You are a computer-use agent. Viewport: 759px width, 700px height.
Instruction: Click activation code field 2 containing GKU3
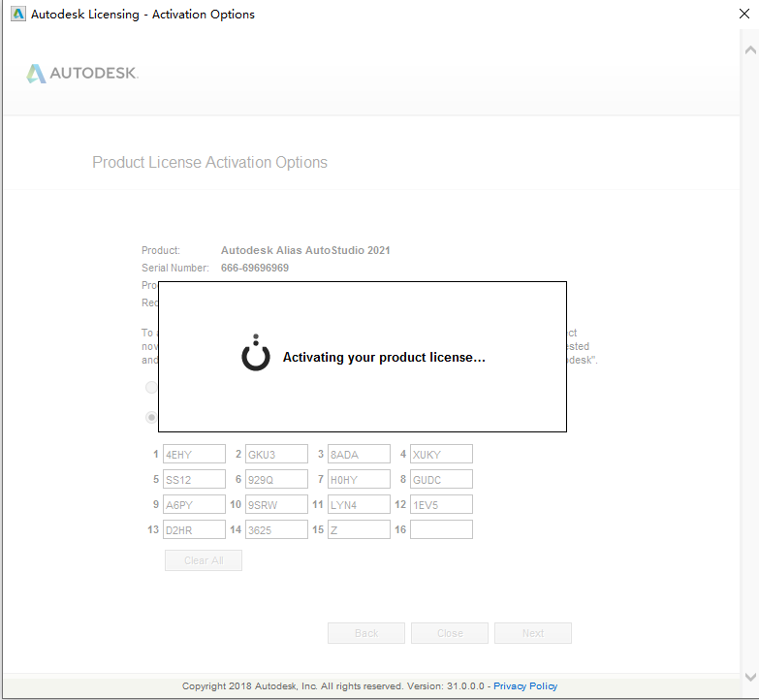pos(276,454)
